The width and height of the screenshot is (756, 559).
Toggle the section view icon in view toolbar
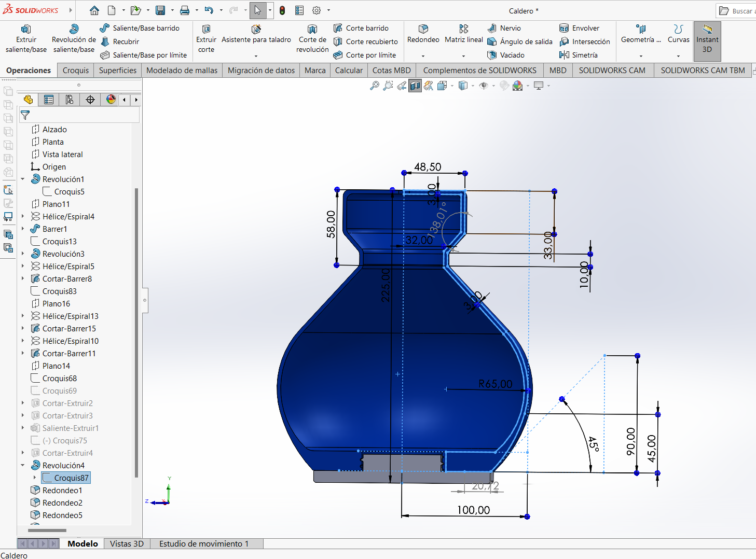pos(415,86)
